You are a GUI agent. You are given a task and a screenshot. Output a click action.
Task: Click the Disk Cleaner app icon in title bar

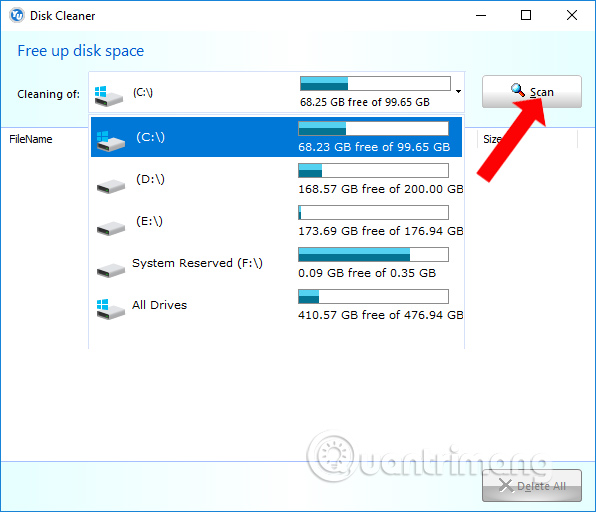17,16
